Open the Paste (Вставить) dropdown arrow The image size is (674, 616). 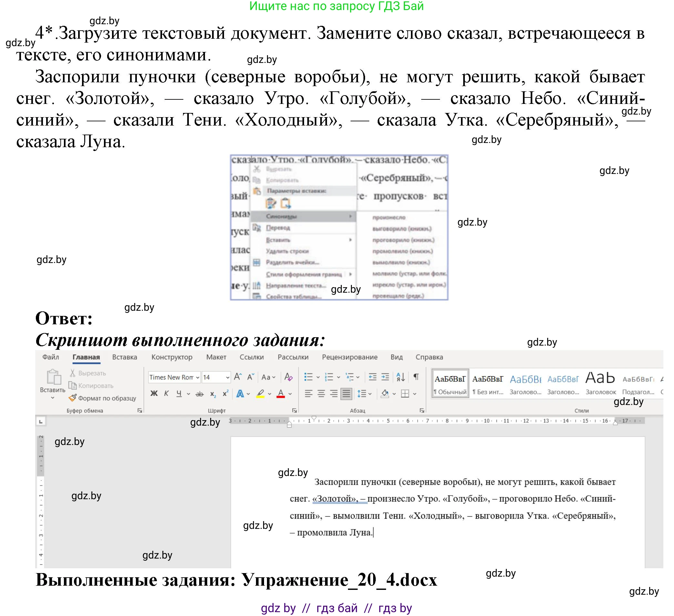coord(53,398)
